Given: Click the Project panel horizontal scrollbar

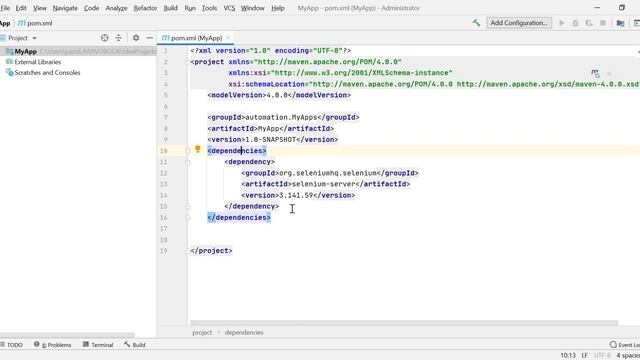Looking at the screenshot, I should point(67,335).
